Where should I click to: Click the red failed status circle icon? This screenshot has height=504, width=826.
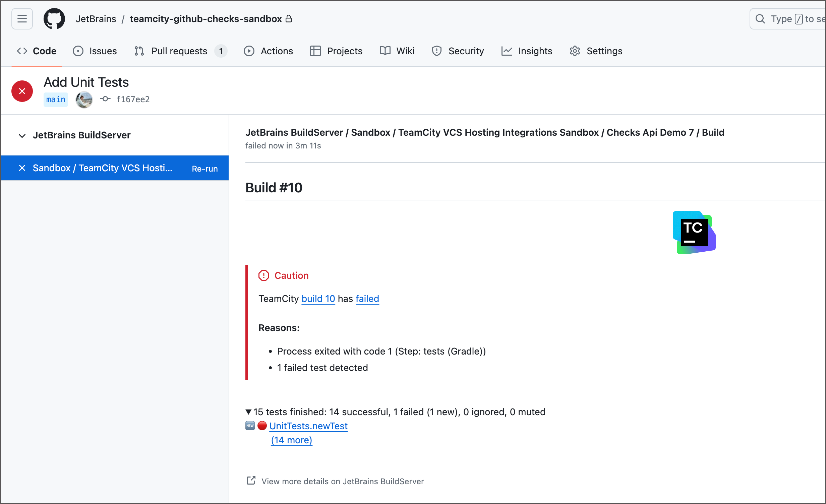[22, 91]
